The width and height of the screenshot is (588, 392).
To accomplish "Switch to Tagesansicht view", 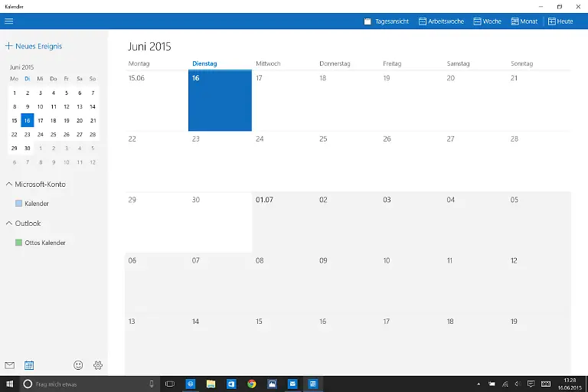I will click(x=386, y=21).
